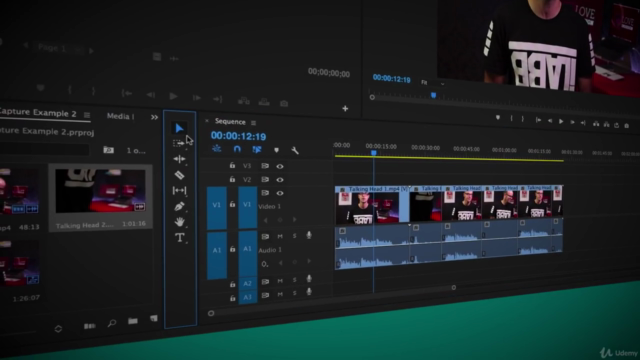640x360 pixels.
Task: Open the Capture Example 2 project tab
Action: tap(38, 113)
